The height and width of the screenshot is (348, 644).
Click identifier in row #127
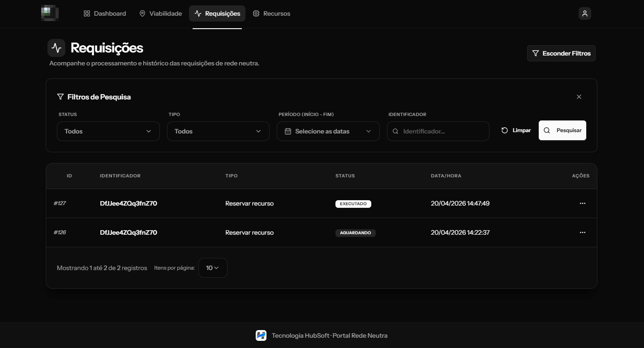point(129,203)
